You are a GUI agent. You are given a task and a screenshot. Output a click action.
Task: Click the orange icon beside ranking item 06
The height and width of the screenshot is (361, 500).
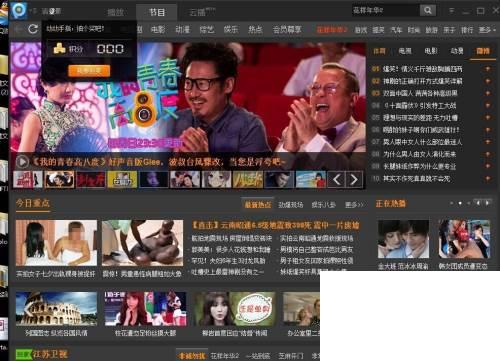click(x=488, y=130)
